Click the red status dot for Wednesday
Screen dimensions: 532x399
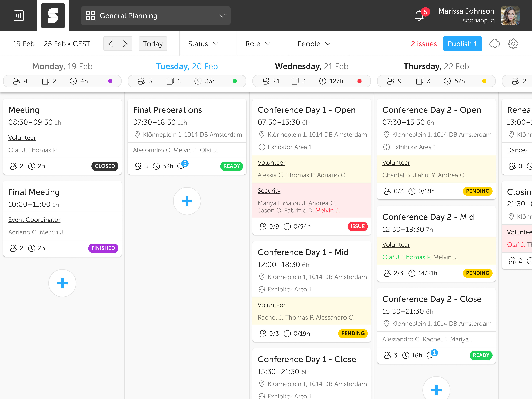(x=359, y=81)
